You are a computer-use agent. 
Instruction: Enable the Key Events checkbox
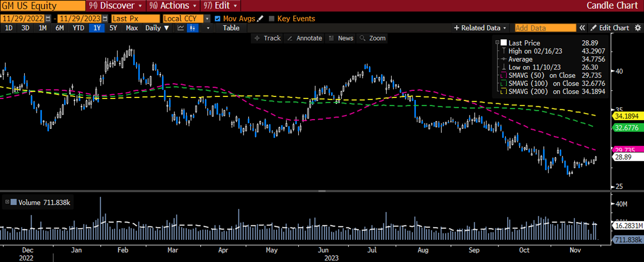tap(272, 19)
